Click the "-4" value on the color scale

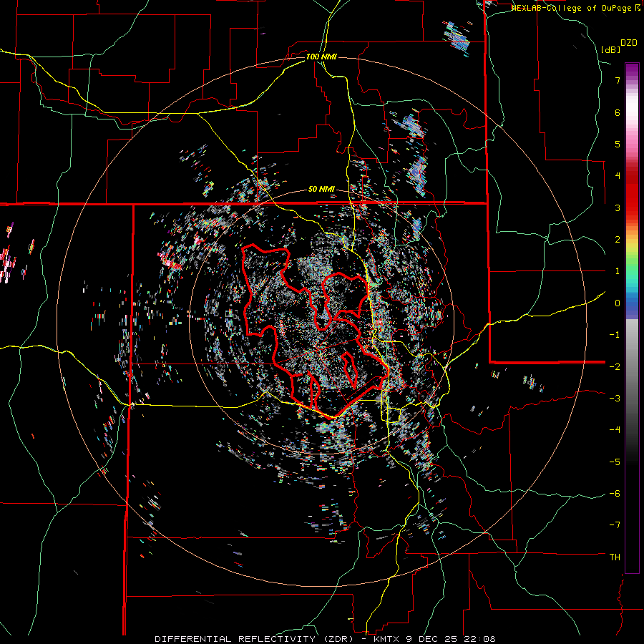point(615,430)
